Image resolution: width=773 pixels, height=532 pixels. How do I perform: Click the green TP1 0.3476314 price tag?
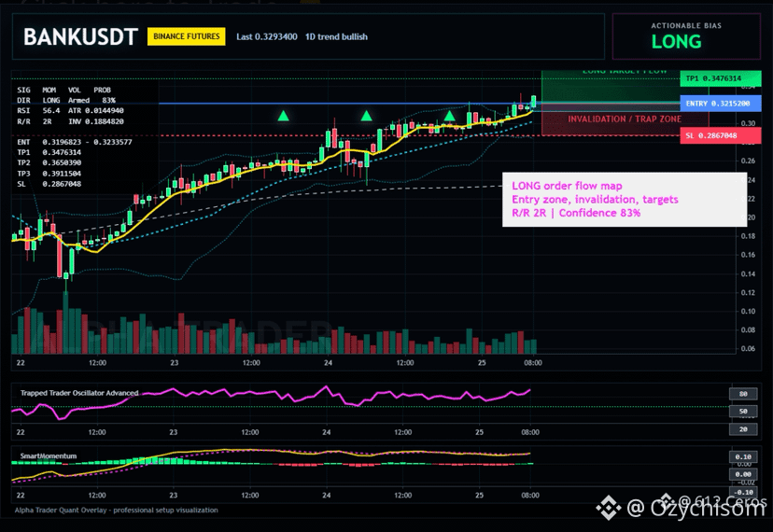[720, 78]
